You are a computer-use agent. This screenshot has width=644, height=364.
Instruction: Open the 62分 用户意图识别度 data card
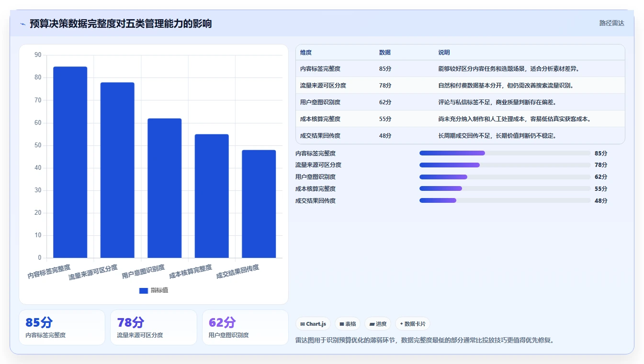(245, 327)
